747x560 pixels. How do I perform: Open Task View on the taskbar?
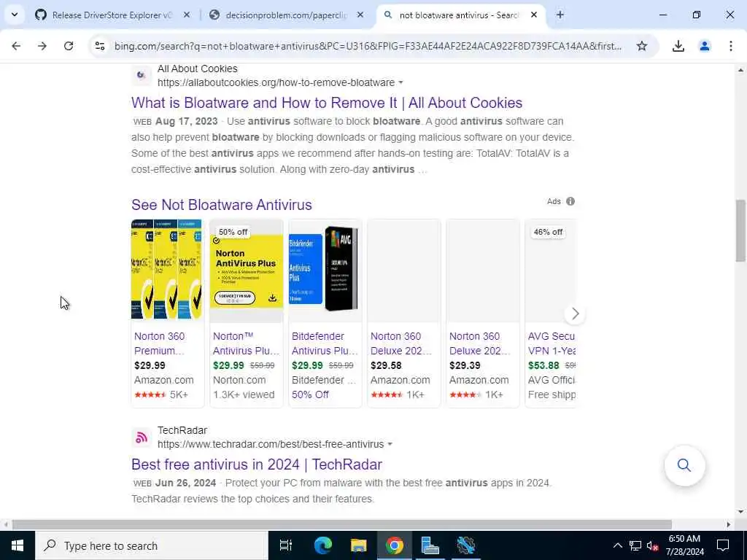[285, 545]
